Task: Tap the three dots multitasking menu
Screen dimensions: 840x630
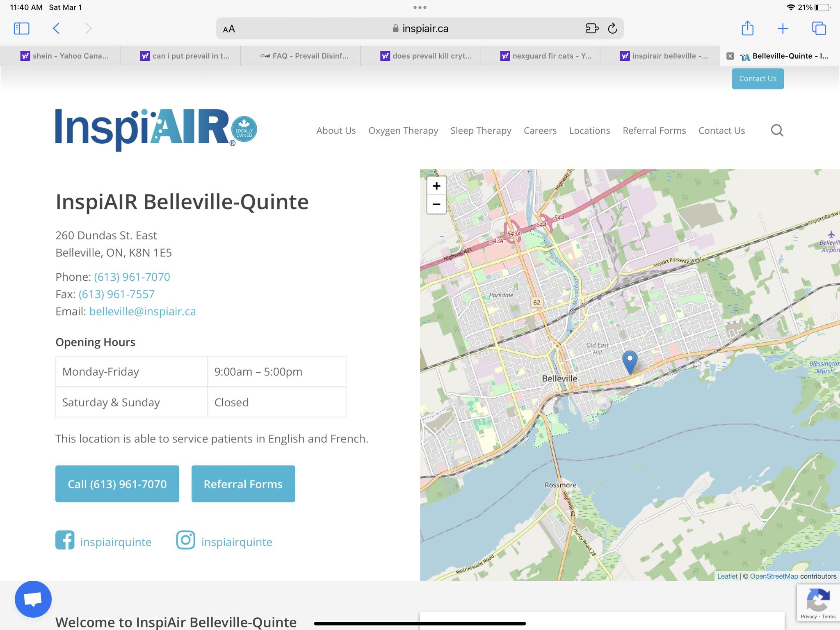Action: coord(420,7)
